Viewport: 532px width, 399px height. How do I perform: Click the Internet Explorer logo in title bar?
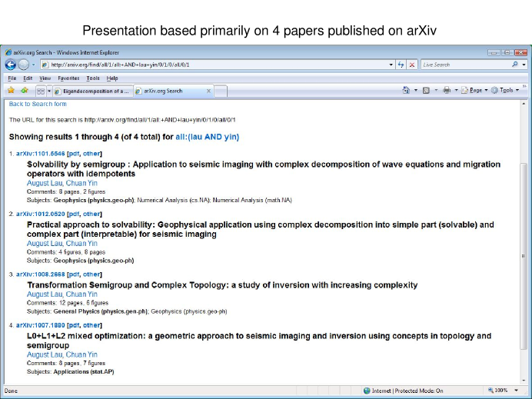pos(8,52)
